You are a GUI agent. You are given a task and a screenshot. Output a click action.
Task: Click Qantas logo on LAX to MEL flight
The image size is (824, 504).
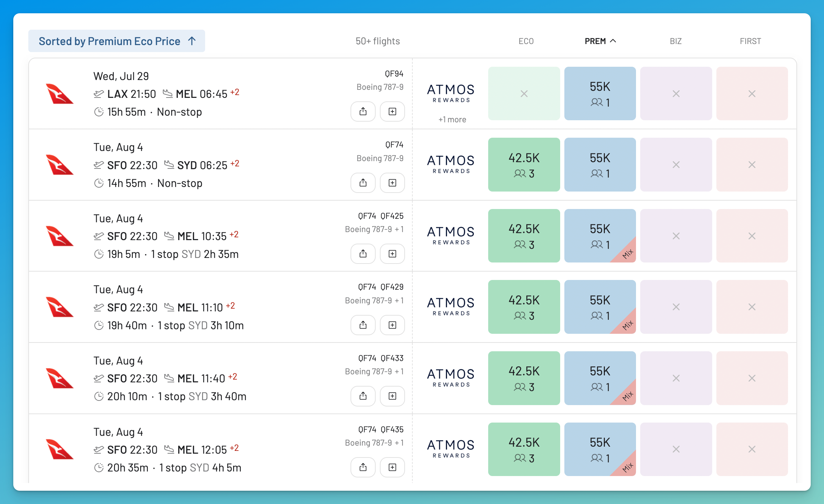tap(59, 94)
